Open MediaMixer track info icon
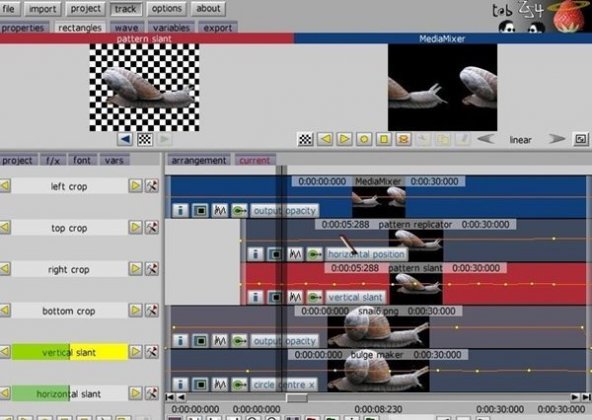 tap(180, 210)
